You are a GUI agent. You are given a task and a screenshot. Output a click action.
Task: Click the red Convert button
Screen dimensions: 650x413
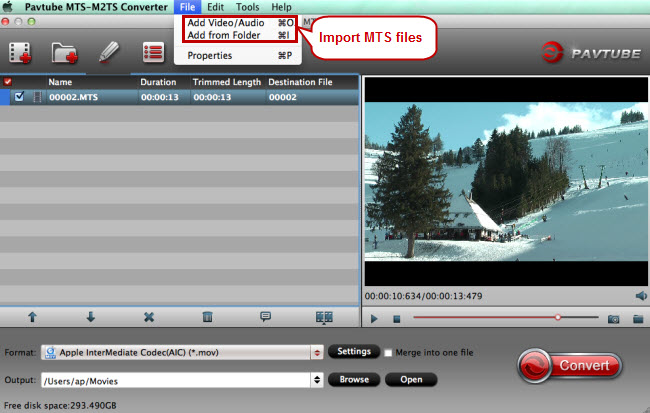570,365
